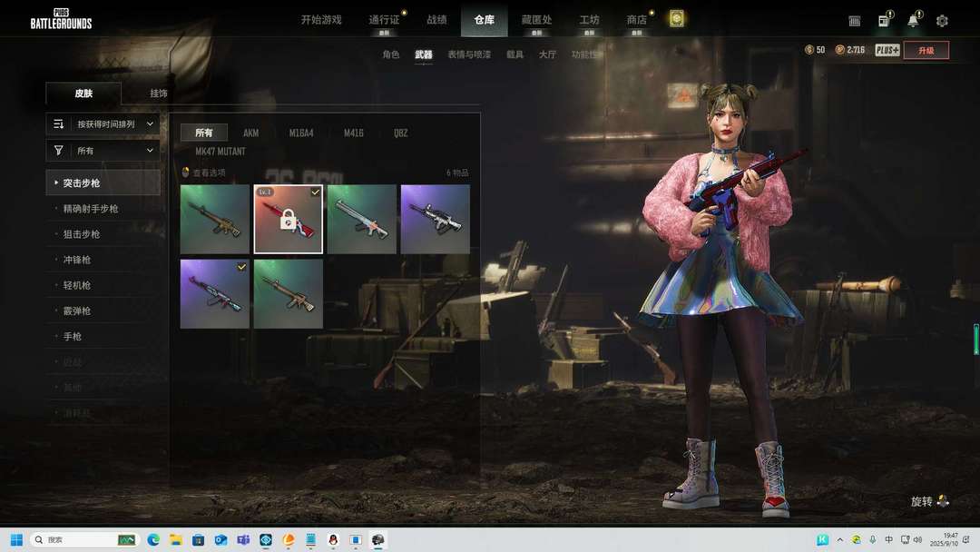980x552 pixels.
Task: Toggle the checkmark on the red Lv.1 skin
Action: [x=315, y=192]
